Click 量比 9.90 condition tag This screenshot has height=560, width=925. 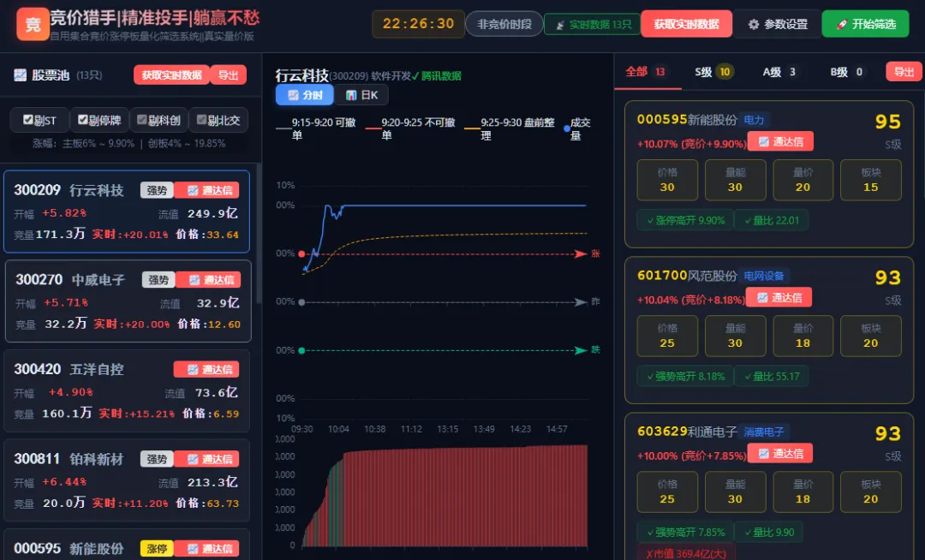[x=769, y=533]
